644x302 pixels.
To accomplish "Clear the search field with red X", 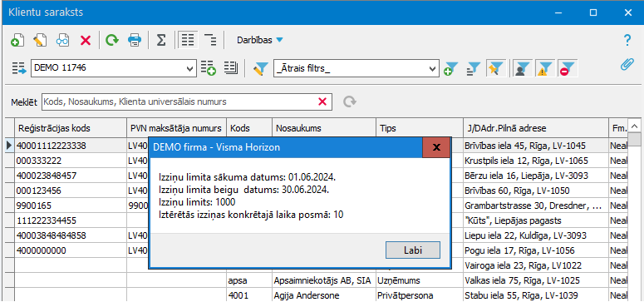I will pos(322,101).
